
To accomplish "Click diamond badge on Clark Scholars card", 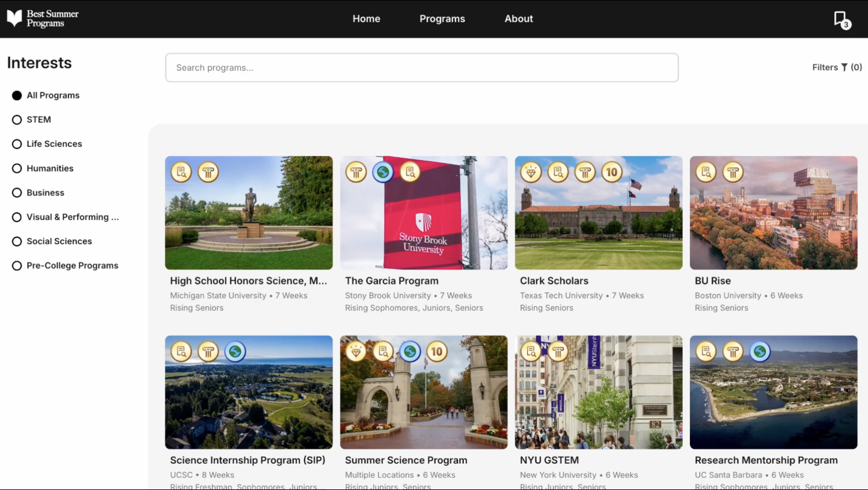I will 531,172.
